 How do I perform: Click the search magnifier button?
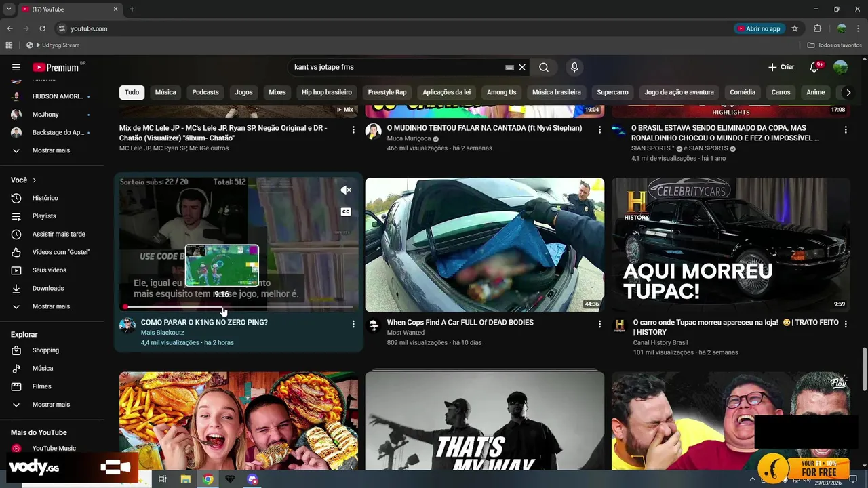point(544,67)
